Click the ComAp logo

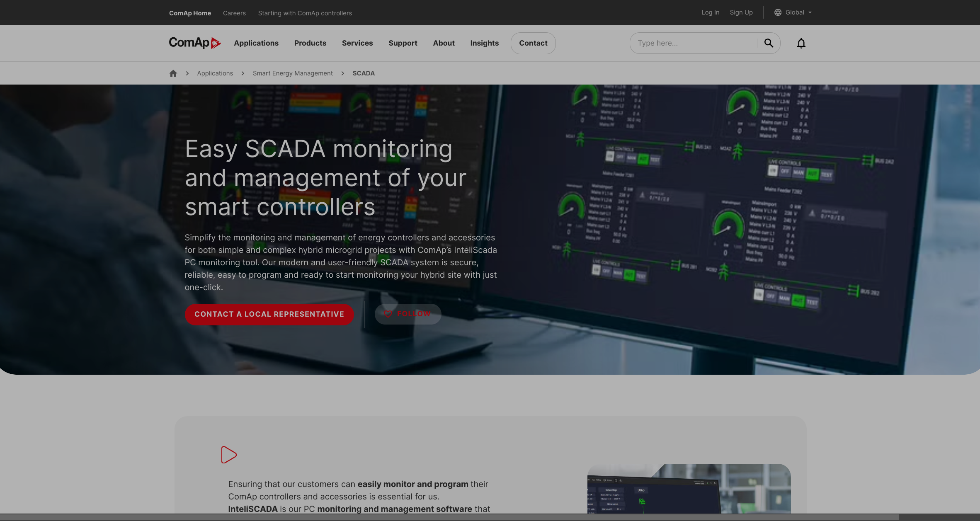click(194, 43)
